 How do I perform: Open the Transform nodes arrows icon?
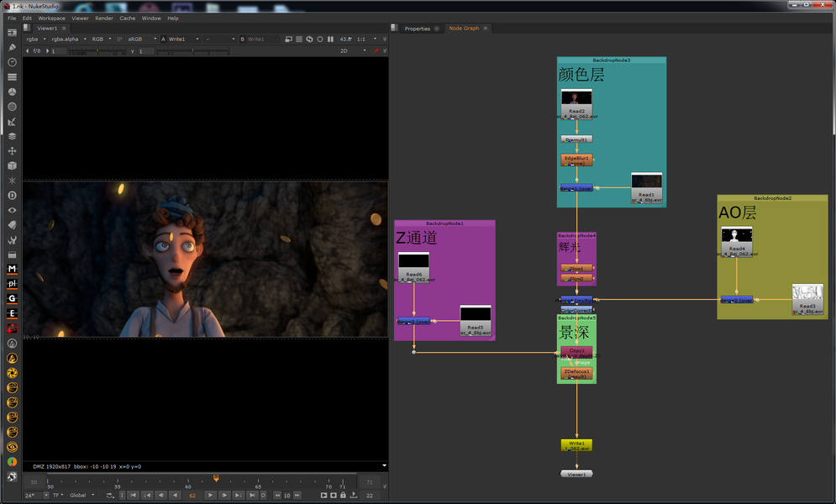pos(12,150)
